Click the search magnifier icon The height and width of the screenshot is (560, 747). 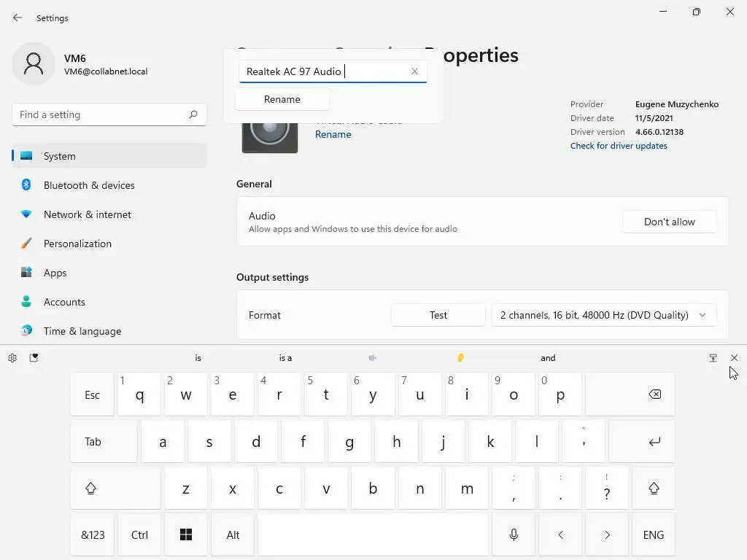[x=193, y=114]
